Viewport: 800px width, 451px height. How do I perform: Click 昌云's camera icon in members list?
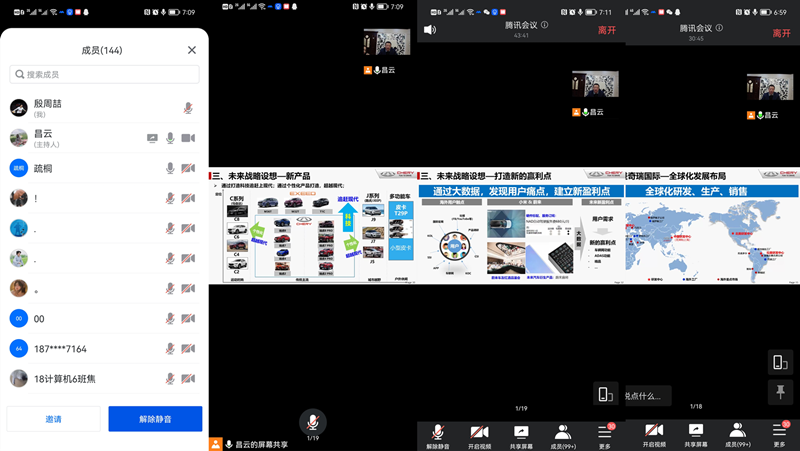[x=187, y=138]
